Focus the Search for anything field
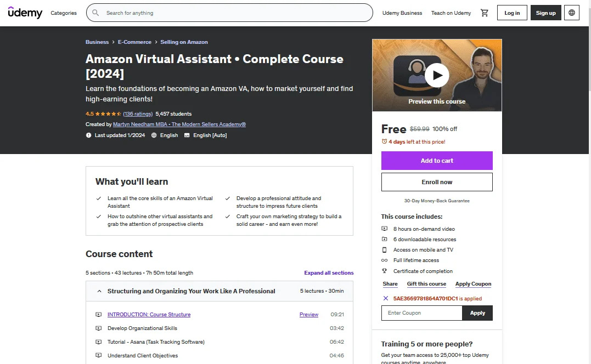The height and width of the screenshot is (364, 591). 229,13
